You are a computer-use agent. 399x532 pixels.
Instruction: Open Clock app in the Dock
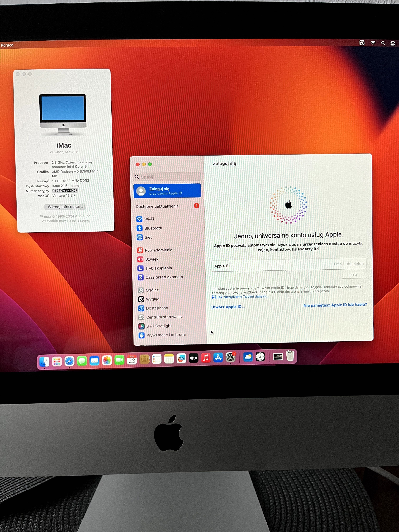[x=260, y=357]
